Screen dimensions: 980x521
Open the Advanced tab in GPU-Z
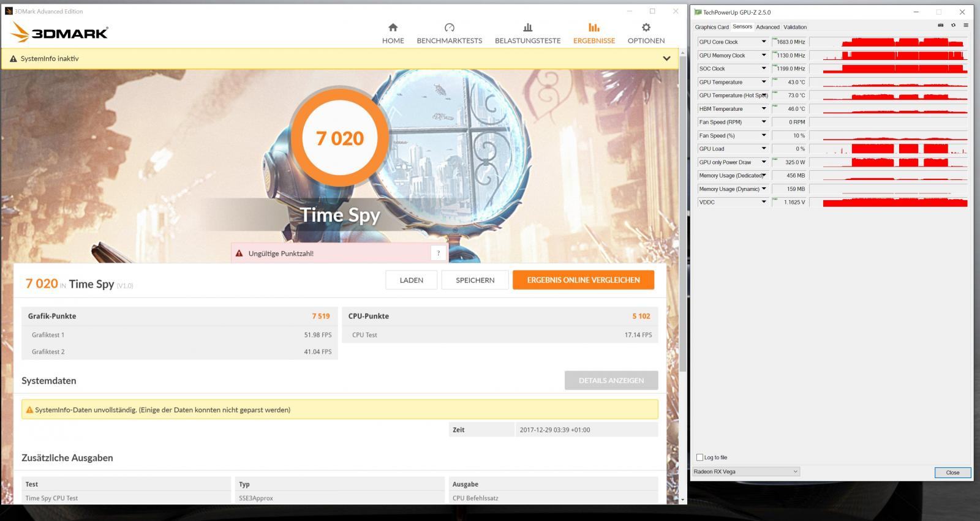click(767, 27)
